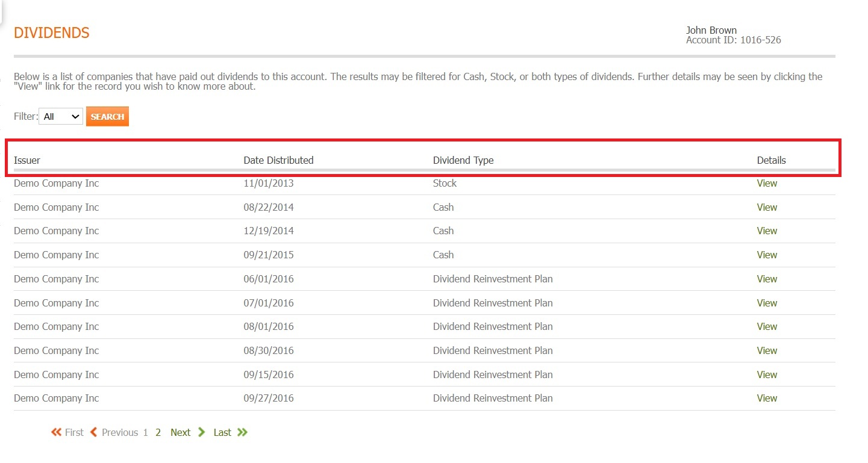Click the Next page chevron icon
Screen dimensions: 868x463
pos(202,432)
